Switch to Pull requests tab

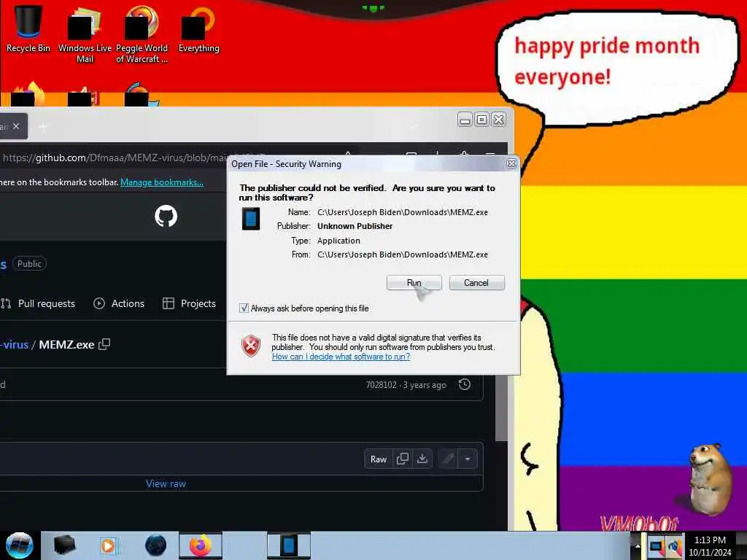[x=38, y=303]
